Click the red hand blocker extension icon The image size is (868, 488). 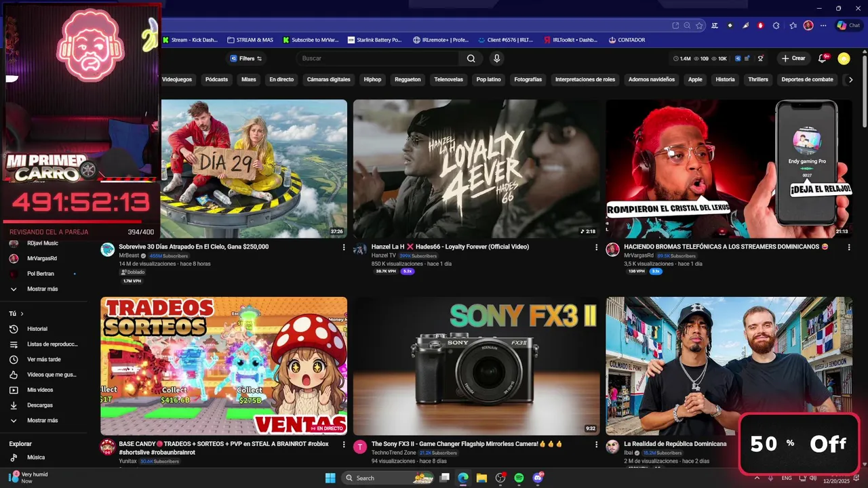[760, 25]
